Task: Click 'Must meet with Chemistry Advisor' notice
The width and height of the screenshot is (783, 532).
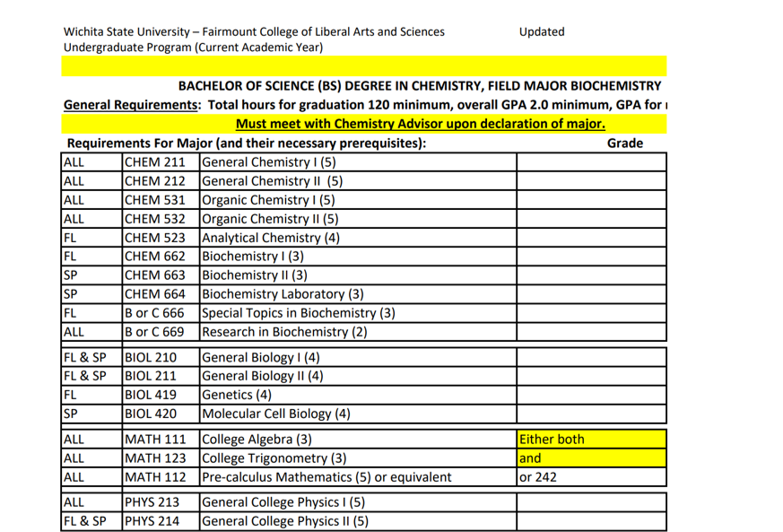Action: point(420,124)
